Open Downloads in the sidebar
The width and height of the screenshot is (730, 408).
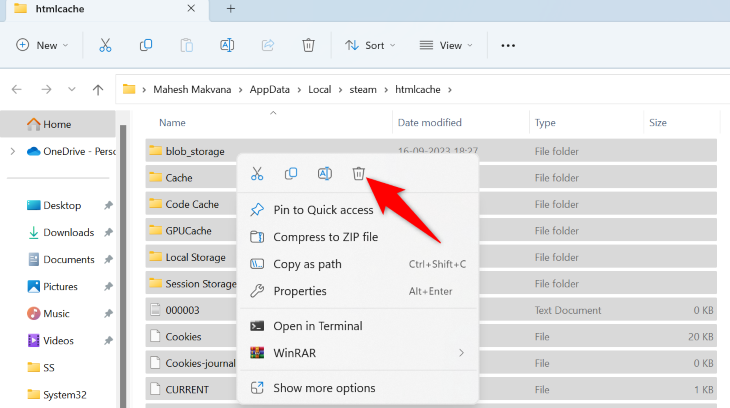68,232
